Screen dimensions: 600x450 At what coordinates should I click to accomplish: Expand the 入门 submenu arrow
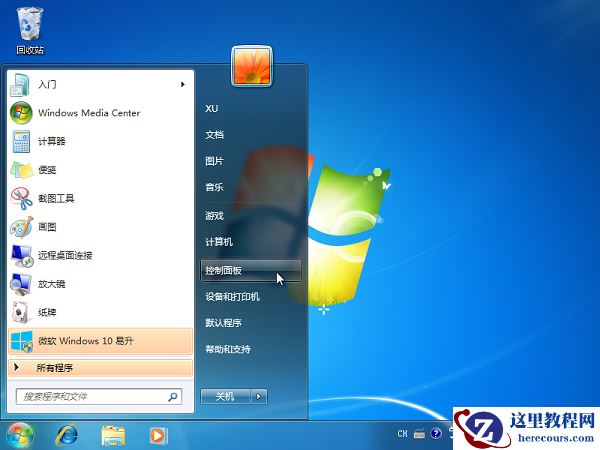pos(183,84)
